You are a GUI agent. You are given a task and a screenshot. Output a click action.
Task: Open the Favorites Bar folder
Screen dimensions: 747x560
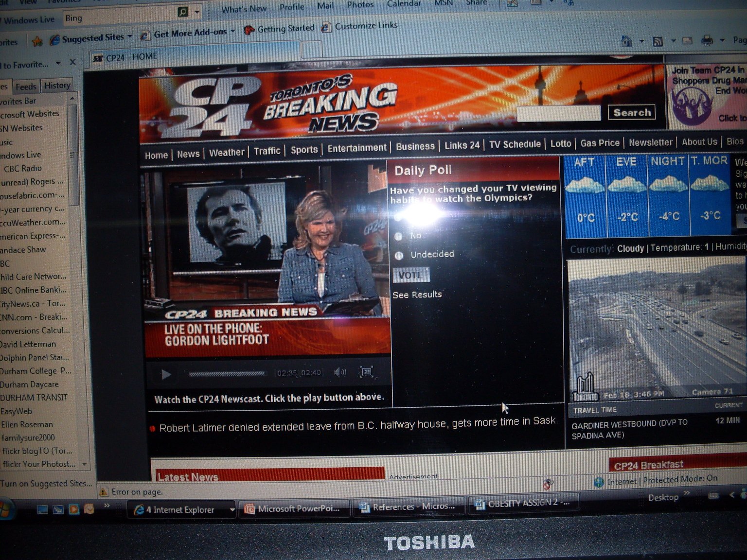(x=18, y=101)
